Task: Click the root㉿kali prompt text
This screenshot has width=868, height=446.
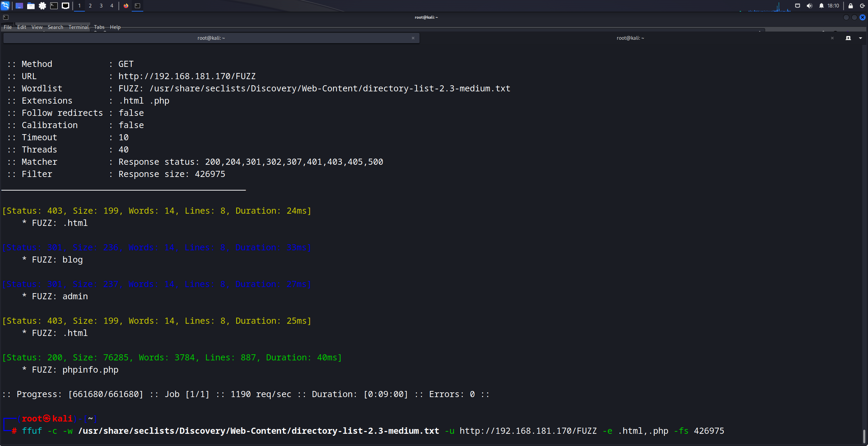Action: click(47, 418)
